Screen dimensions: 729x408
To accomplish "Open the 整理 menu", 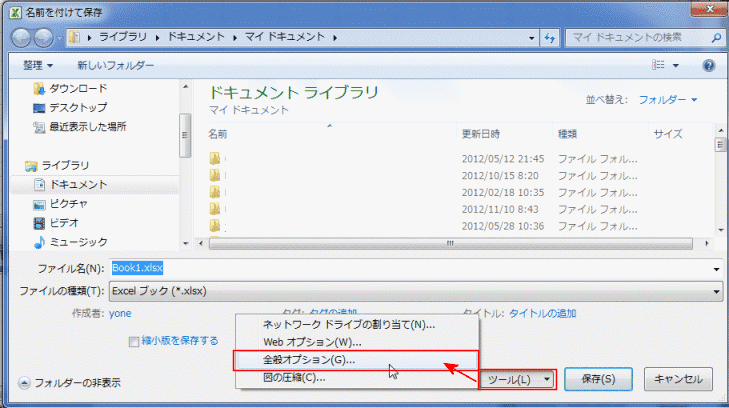I will pyautogui.click(x=38, y=66).
